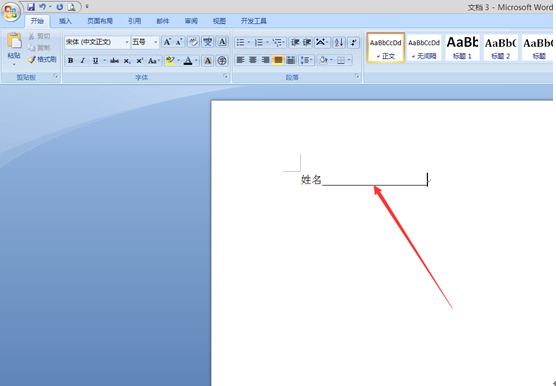Toggle distributed alignment
Image resolution: width=556 pixels, height=386 pixels.
[291, 60]
